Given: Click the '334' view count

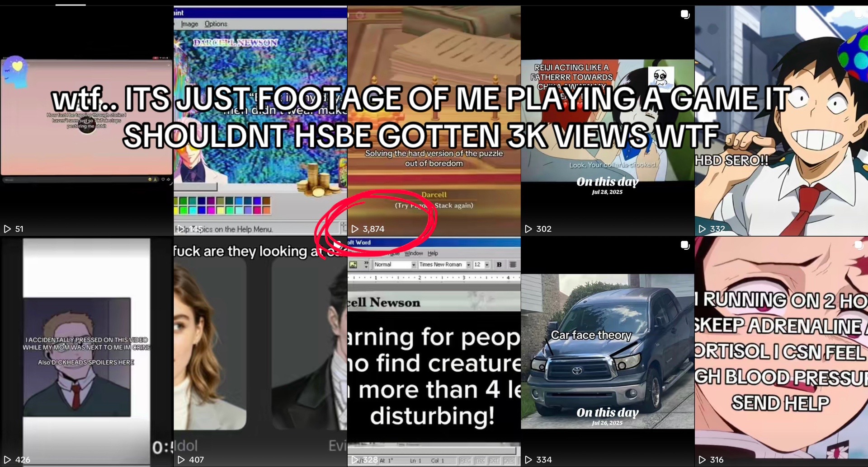Looking at the screenshot, I should (x=544, y=460).
